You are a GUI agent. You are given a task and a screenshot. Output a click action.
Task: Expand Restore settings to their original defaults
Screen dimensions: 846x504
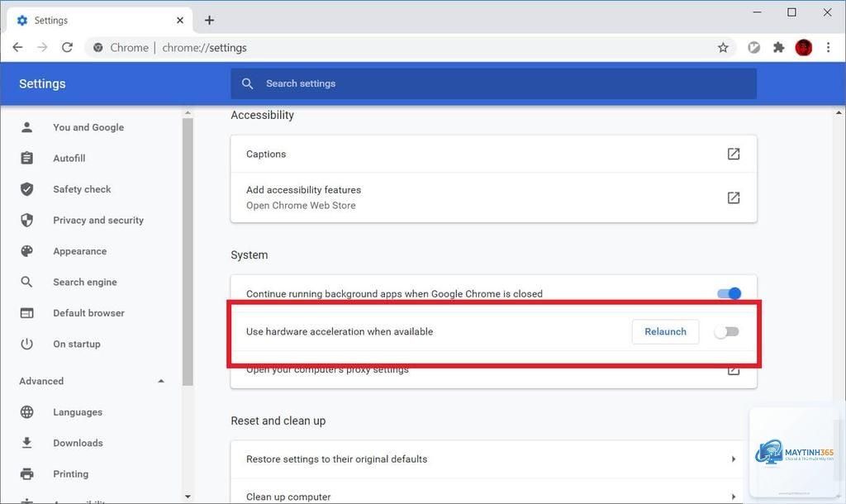tap(734, 459)
